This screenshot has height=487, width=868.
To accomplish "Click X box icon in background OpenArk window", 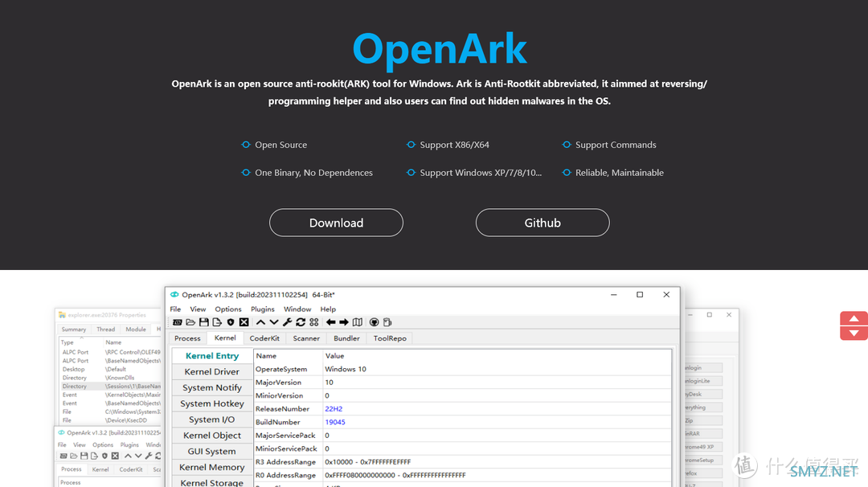I will point(115,456).
